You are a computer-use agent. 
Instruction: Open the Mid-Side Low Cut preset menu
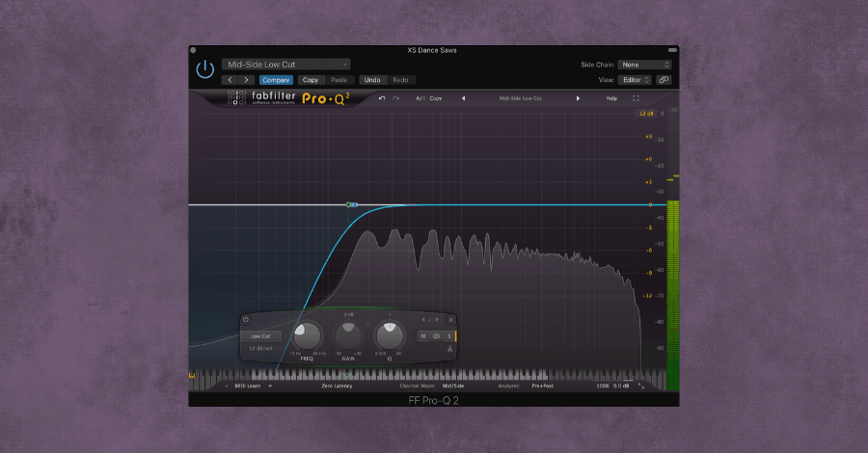(x=521, y=98)
